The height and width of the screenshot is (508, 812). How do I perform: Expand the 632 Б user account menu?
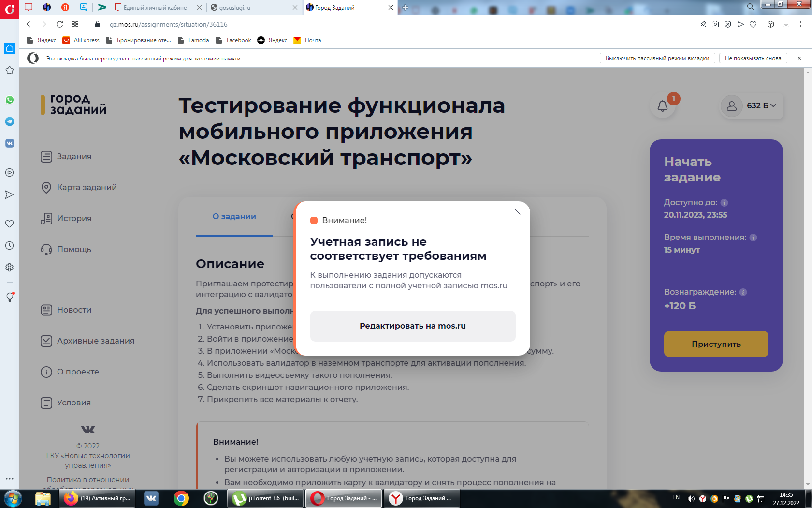(x=752, y=105)
